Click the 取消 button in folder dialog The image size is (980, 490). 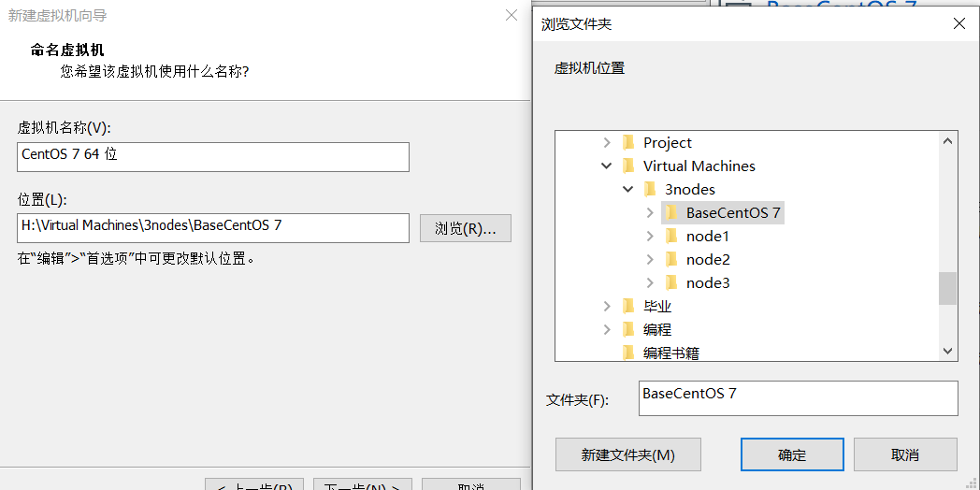coord(905,454)
